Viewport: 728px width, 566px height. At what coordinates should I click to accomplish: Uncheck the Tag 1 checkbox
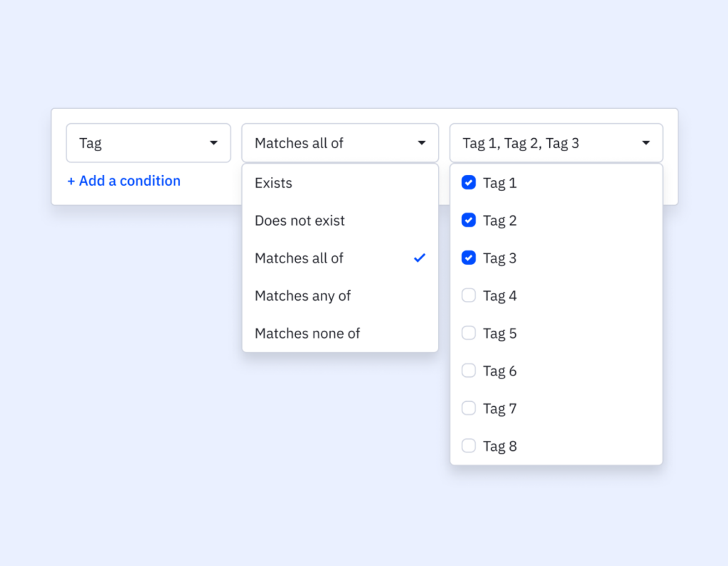click(x=468, y=182)
